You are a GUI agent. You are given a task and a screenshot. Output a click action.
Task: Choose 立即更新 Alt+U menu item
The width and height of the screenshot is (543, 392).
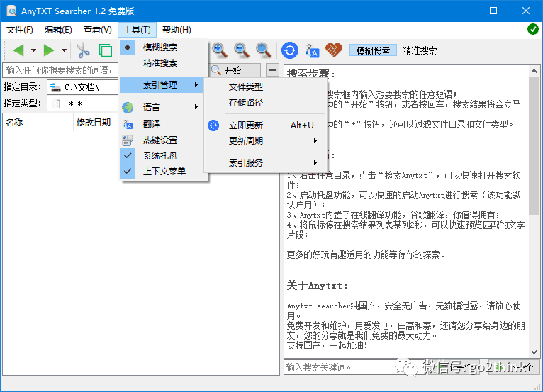266,125
